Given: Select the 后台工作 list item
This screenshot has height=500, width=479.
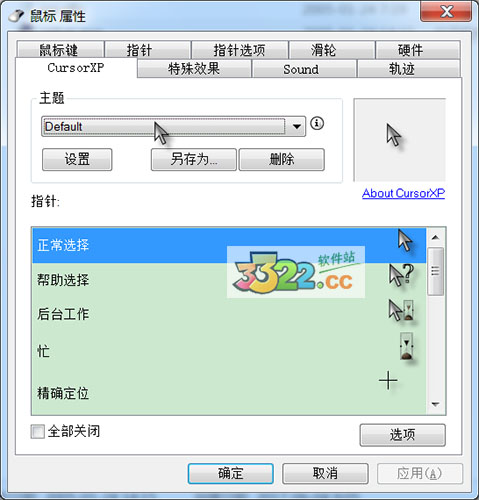Looking at the screenshot, I should coord(229,314).
